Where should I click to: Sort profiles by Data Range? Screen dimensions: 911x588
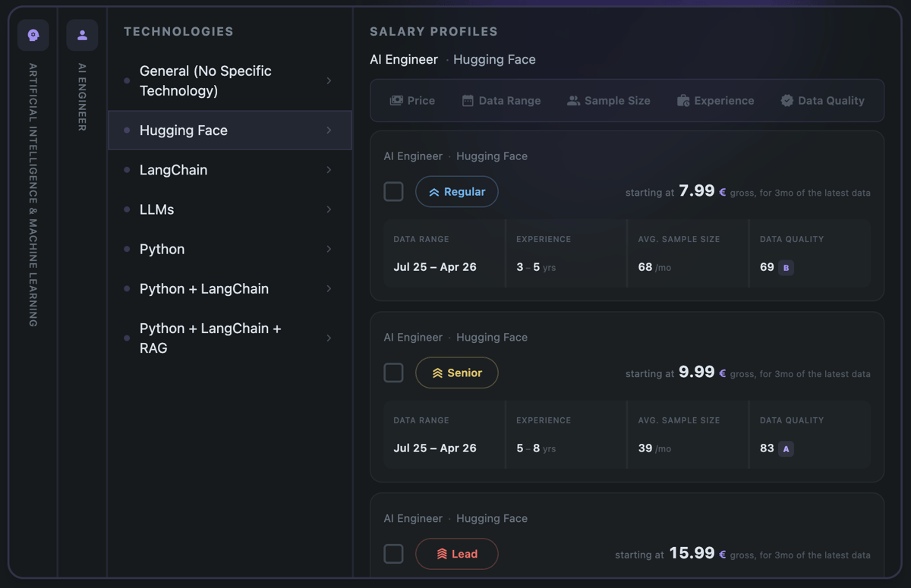[x=502, y=100]
